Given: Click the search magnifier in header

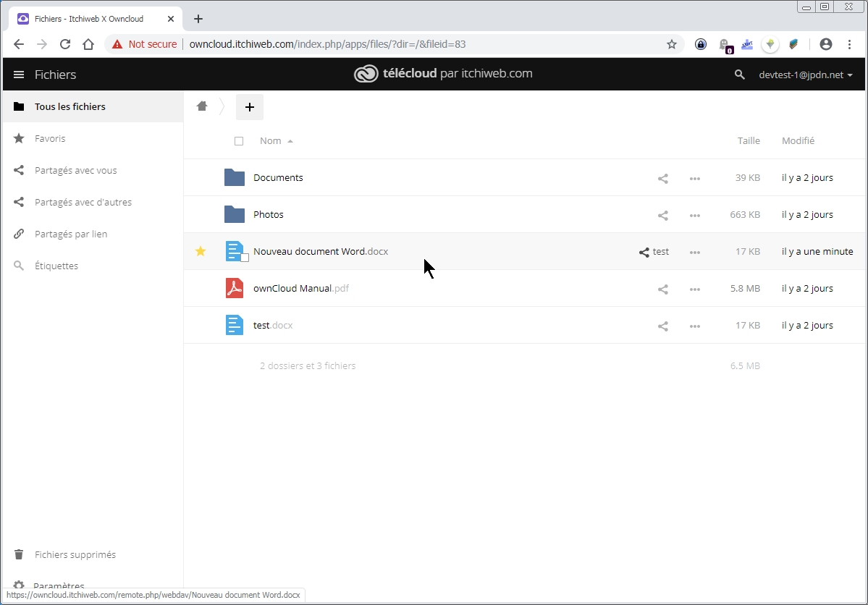Looking at the screenshot, I should point(739,75).
